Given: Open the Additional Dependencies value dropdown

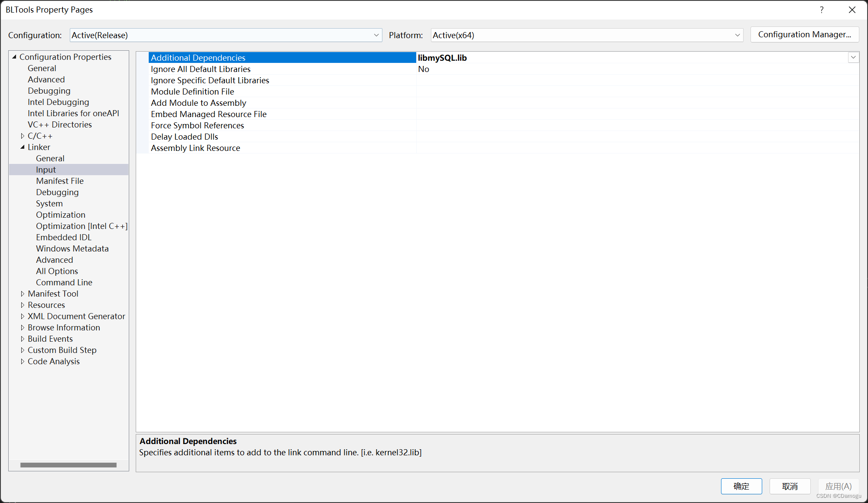Looking at the screenshot, I should tap(853, 57).
